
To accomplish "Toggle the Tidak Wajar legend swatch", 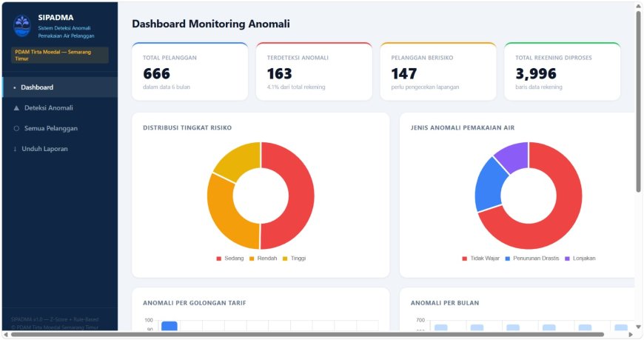I will coord(465,259).
